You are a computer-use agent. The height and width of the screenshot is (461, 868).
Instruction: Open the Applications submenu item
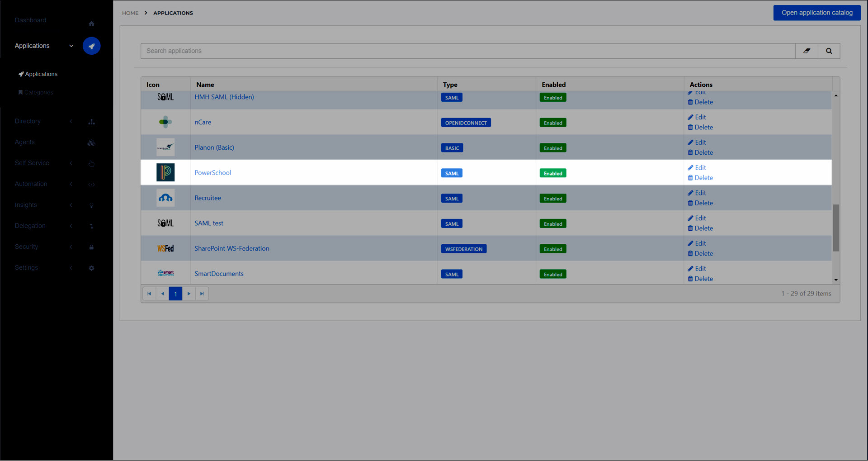pyautogui.click(x=38, y=74)
